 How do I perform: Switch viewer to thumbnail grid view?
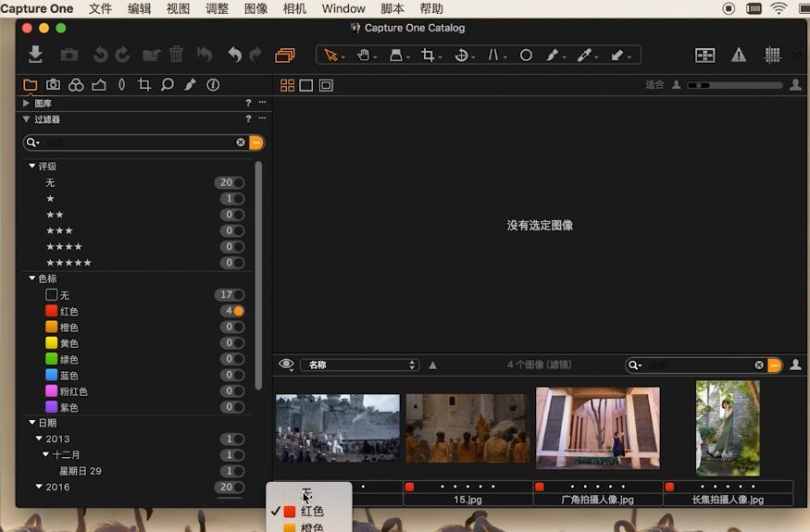(x=287, y=85)
